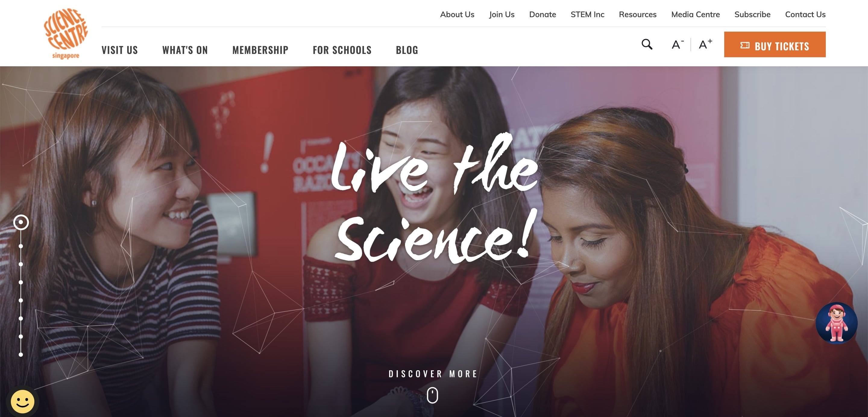Click the ticket icon on Buy Tickets

(x=745, y=45)
